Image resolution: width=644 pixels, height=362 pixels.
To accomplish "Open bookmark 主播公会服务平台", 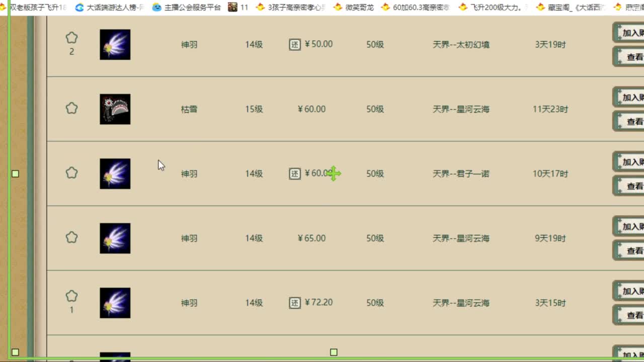I will [186, 8].
